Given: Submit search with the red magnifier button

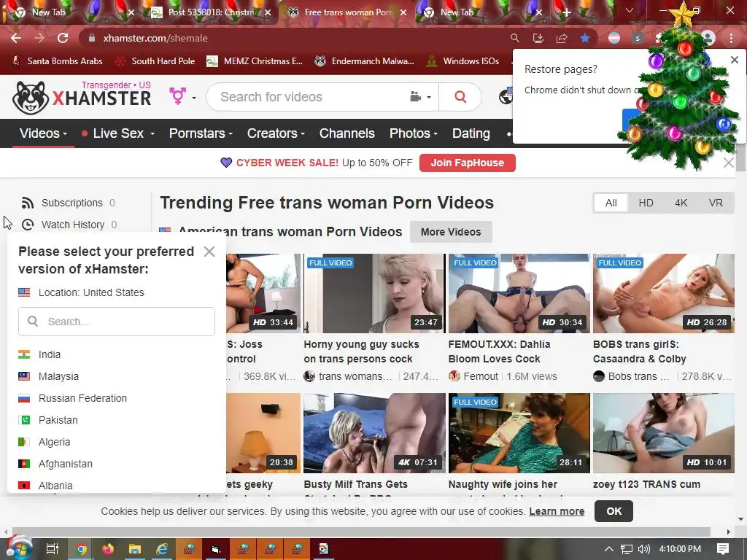Looking at the screenshot, I should (460, 97).
